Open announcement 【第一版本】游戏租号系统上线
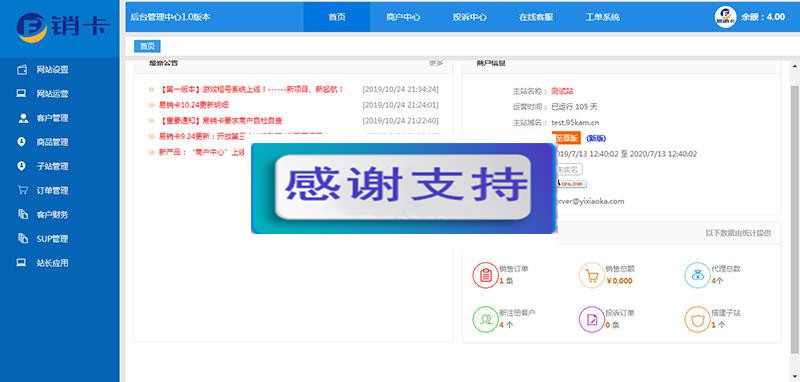This screenshot has width=800, height=382. click(x=251, y=89)
